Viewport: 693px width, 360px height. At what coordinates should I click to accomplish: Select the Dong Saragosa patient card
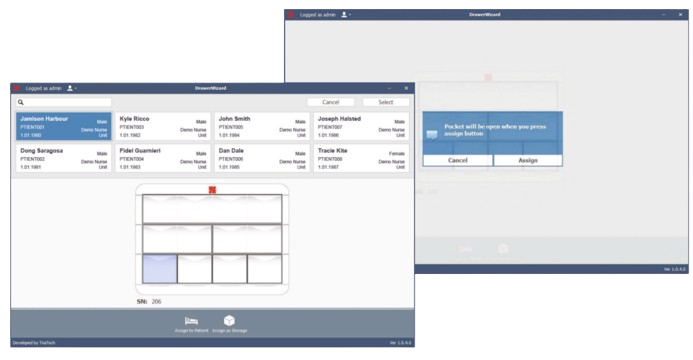(64, 158)
